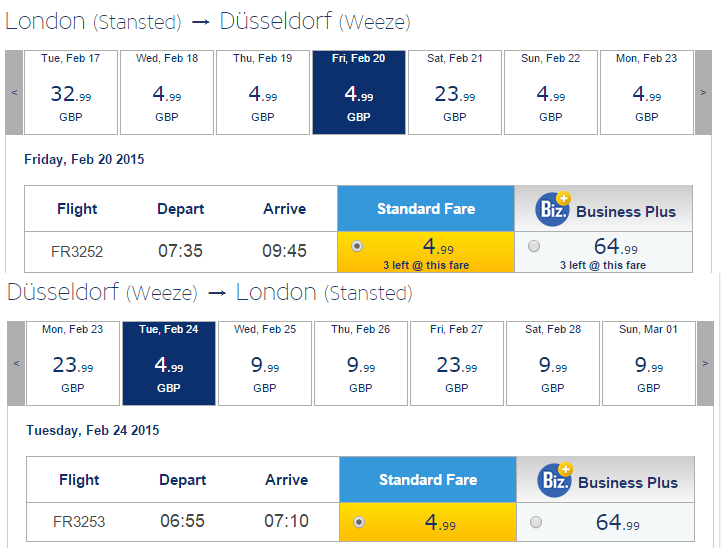The image size is (721, 552).
Task: Choose Mon, Feb 23 return date
Action: tap(73, 363)
